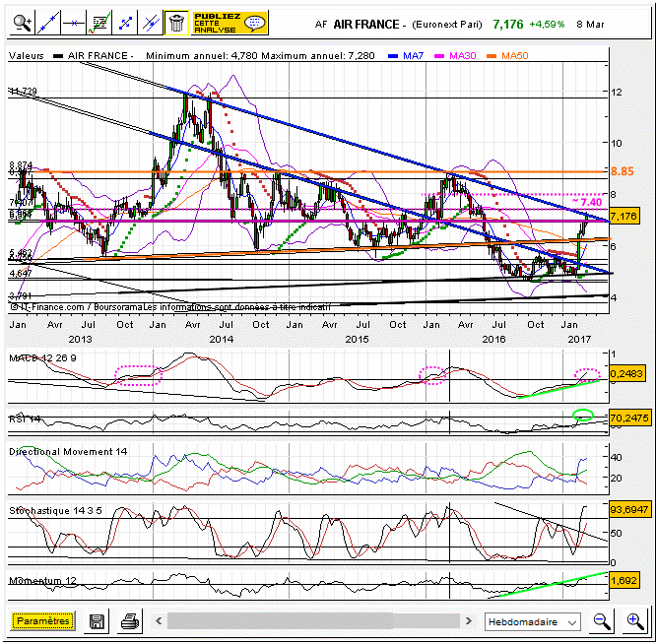Click the Stochastique value 93,6947 label

point(629,510)
